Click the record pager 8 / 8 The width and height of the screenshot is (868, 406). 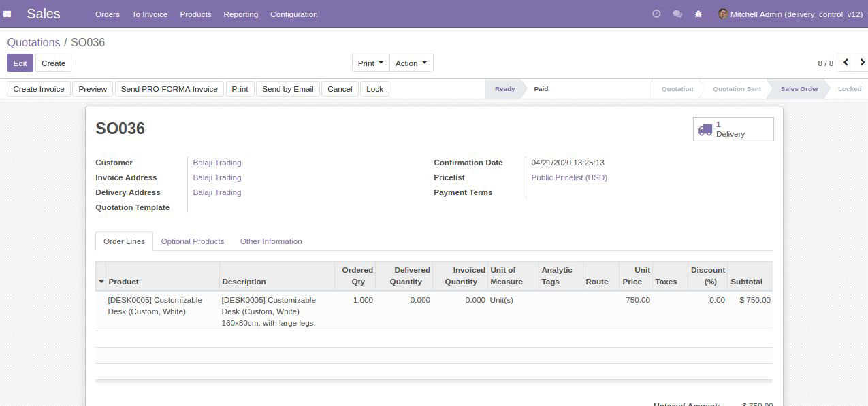[x=825, y=63]
